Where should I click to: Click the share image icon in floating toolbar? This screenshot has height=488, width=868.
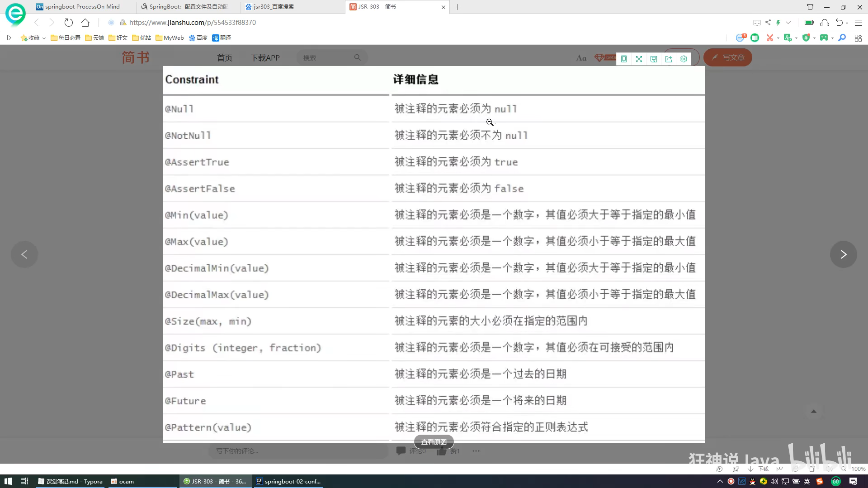(669, 59)
